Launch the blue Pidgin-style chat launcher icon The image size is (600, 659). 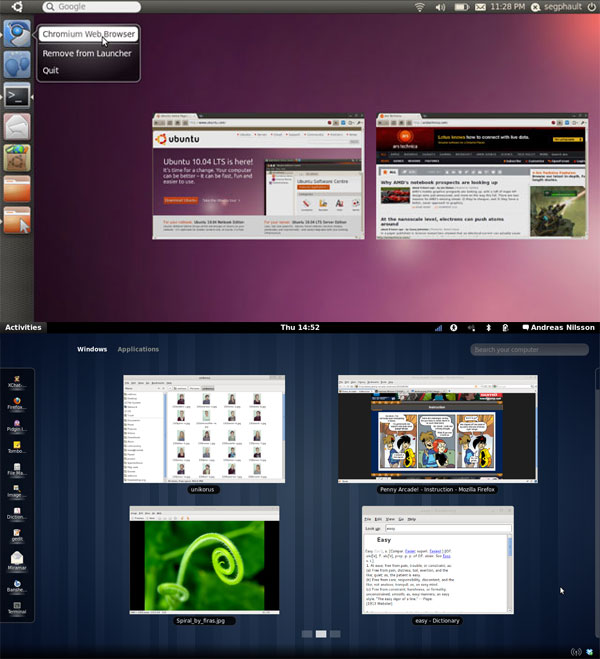pyautogui.click(x=17, y=64)
